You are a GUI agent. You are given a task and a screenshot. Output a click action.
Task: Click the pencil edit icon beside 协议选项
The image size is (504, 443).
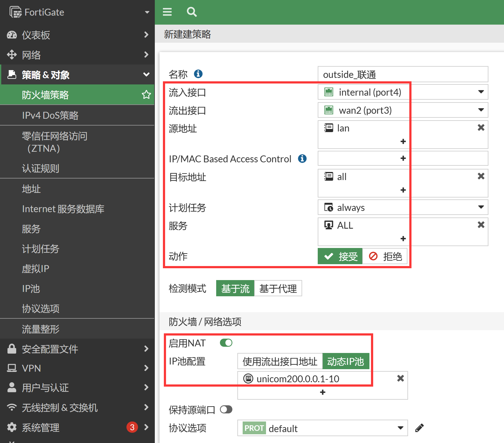(x=419, y=428)
